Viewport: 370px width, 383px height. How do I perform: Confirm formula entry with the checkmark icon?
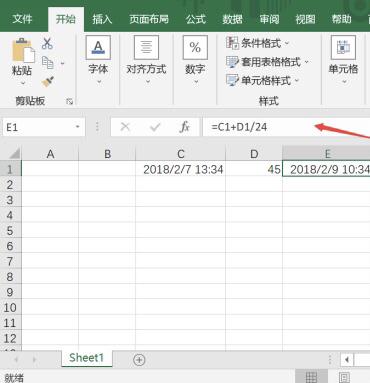[x=155, y=127]
